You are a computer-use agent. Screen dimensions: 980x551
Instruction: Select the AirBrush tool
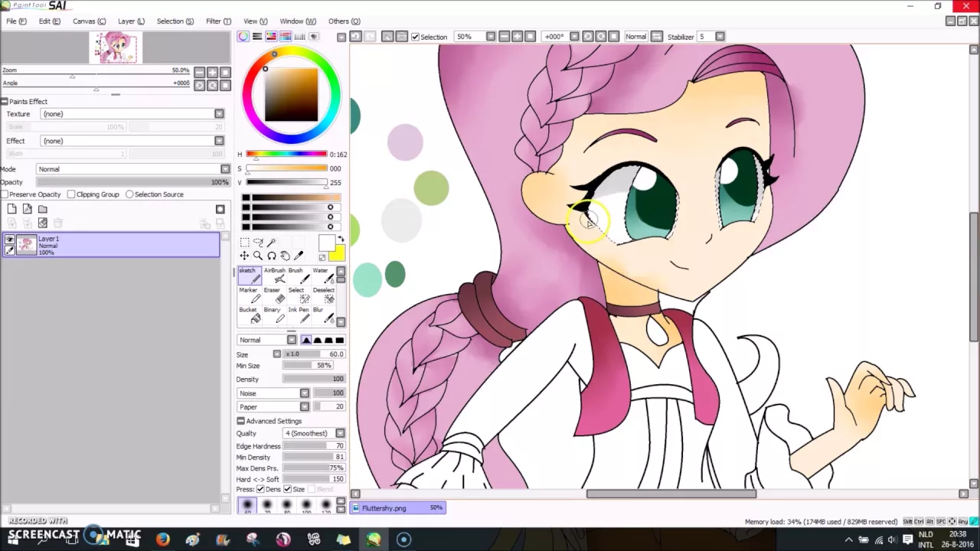tap(274, 275)
